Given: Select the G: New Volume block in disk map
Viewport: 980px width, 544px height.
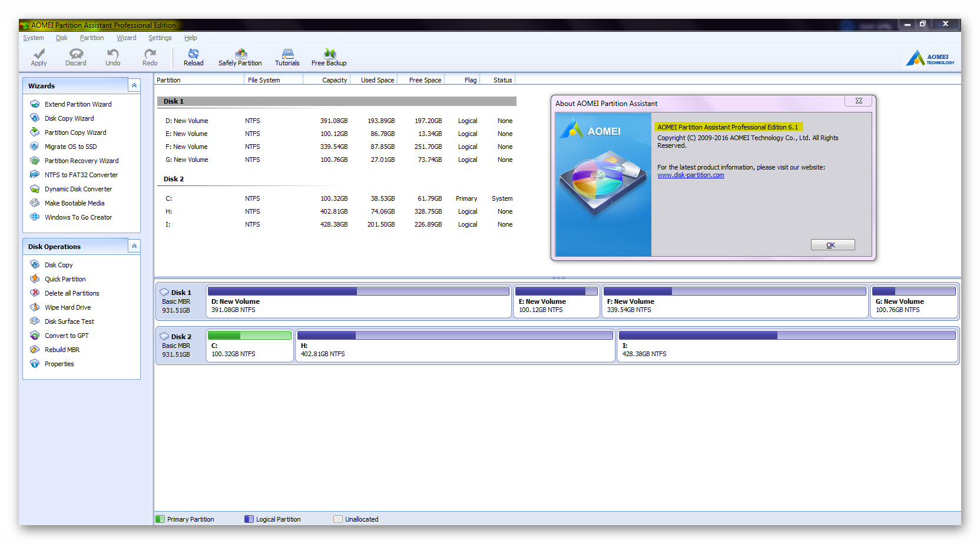Looking at the screenshot, I should 914,301.
